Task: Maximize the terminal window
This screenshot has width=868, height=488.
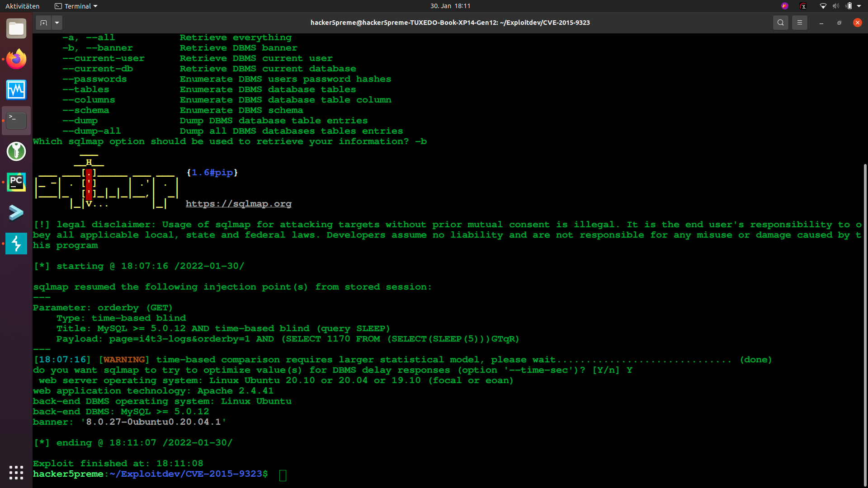Action: click(840, 23)
